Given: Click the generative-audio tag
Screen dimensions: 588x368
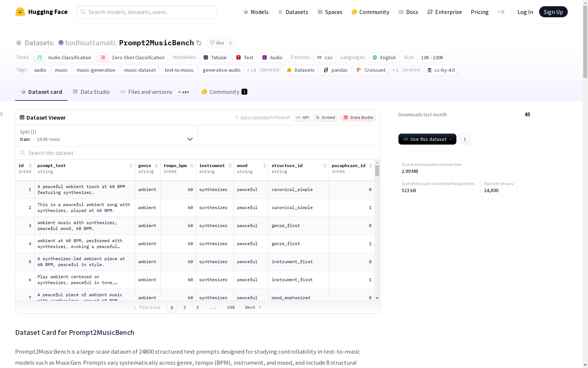Looking at the screenshot, I should pos(222,70).
